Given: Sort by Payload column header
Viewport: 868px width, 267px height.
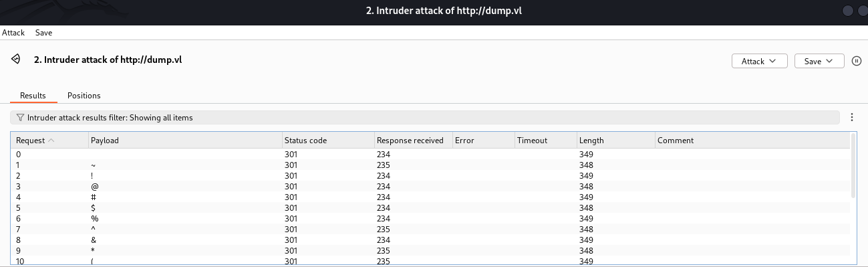Looking at the screenshot, I should coord(185,141).
